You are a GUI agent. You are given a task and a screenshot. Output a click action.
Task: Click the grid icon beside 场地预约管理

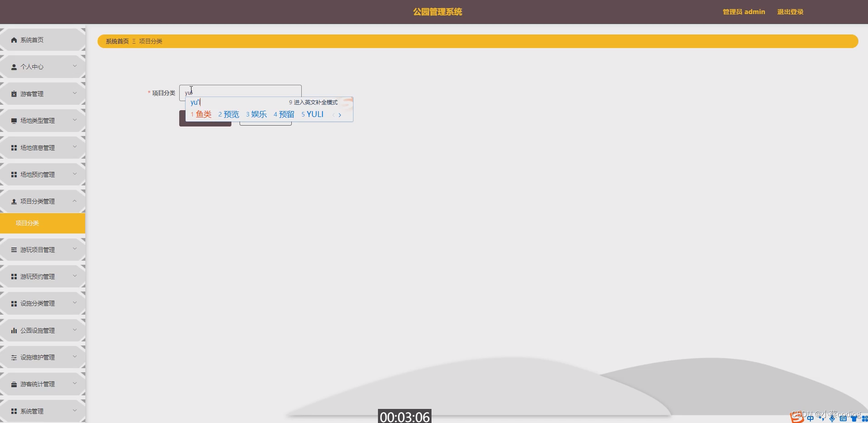point(14,175)
